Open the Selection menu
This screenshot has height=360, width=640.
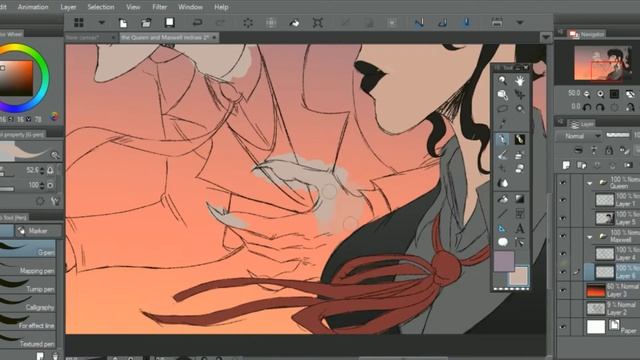[x=100, y=7]
